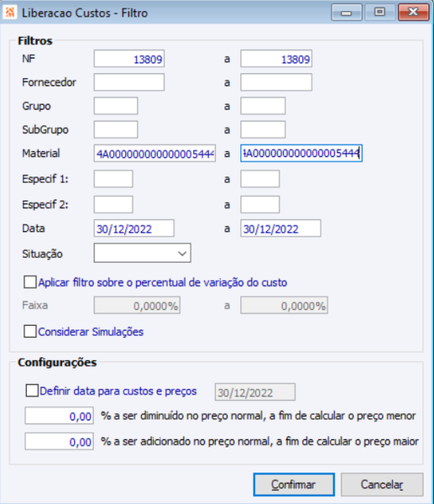Viewport: 434px width, 504px height.
Task: Click the first Fornecedor input box
Action: pos(129,82)
